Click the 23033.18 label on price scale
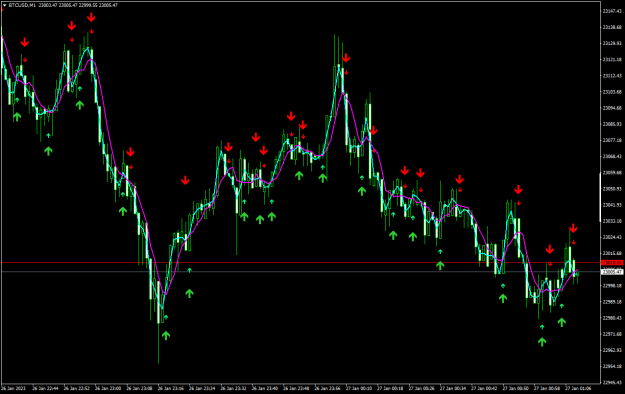The height and width of the screenshot is (394, 625). pyautogui.click(x=612, y=221)
